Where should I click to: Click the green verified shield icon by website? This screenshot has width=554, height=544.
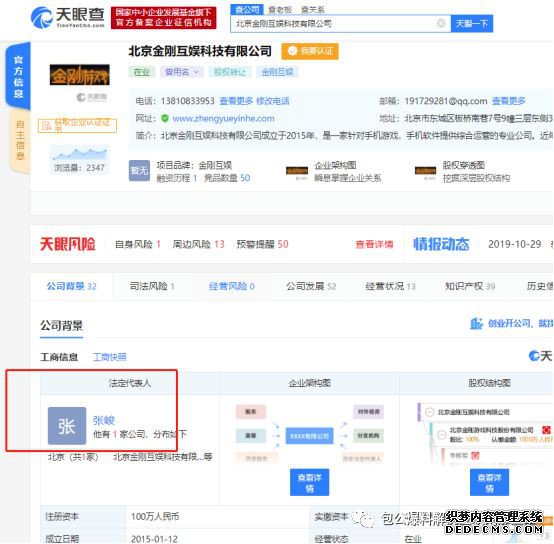(x=165, y=118)
